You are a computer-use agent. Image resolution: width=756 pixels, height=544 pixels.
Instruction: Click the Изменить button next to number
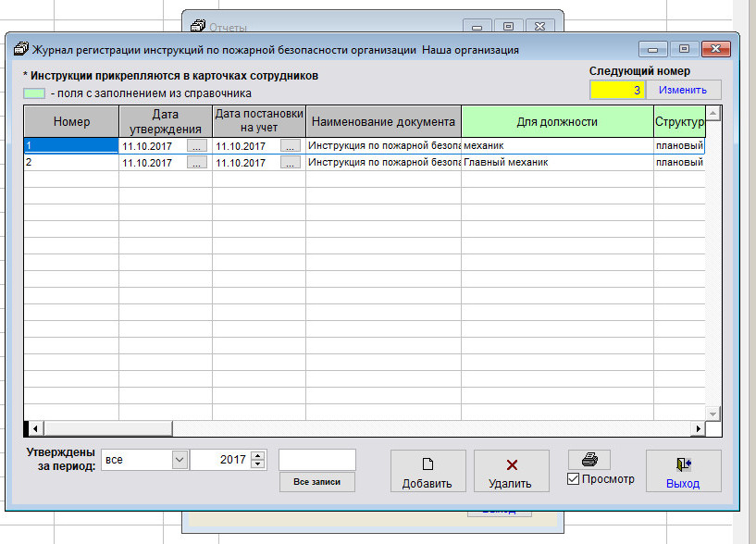(x=683, y=90)
